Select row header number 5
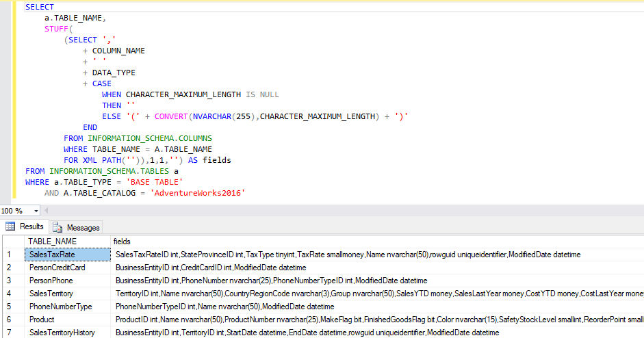This screenshot has height=338, width=644. click(14, 307)
